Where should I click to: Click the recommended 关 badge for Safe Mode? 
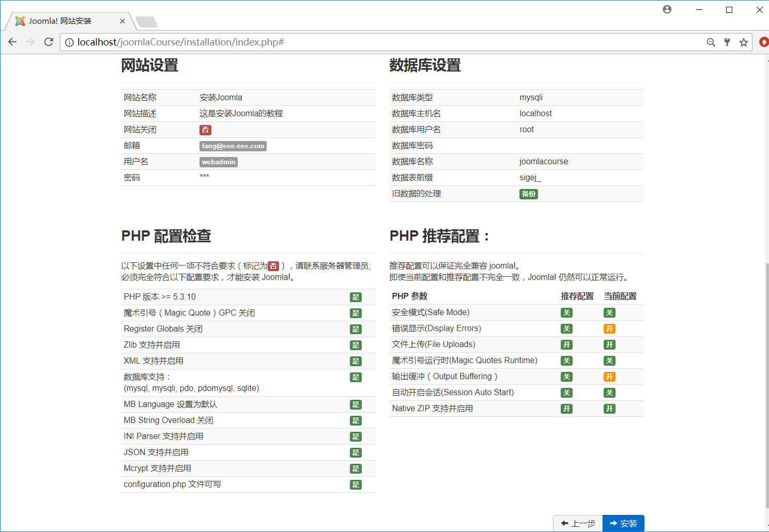[x=567, y=313]
